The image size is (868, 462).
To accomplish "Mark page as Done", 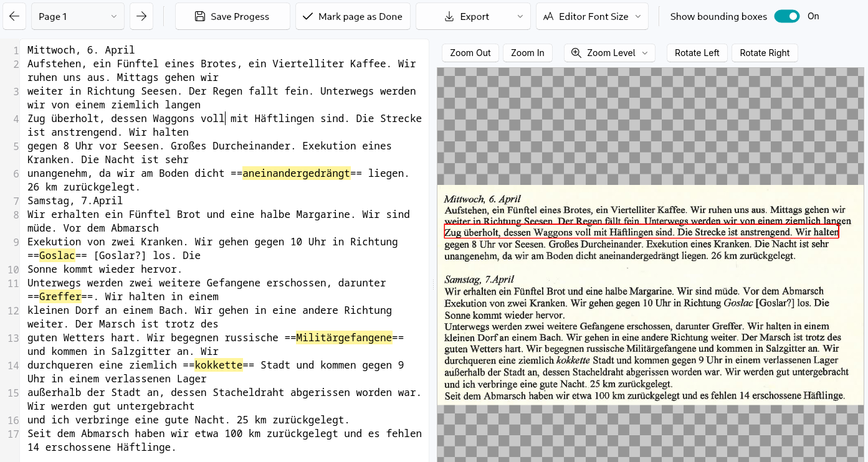I will [x=353, y=16].
